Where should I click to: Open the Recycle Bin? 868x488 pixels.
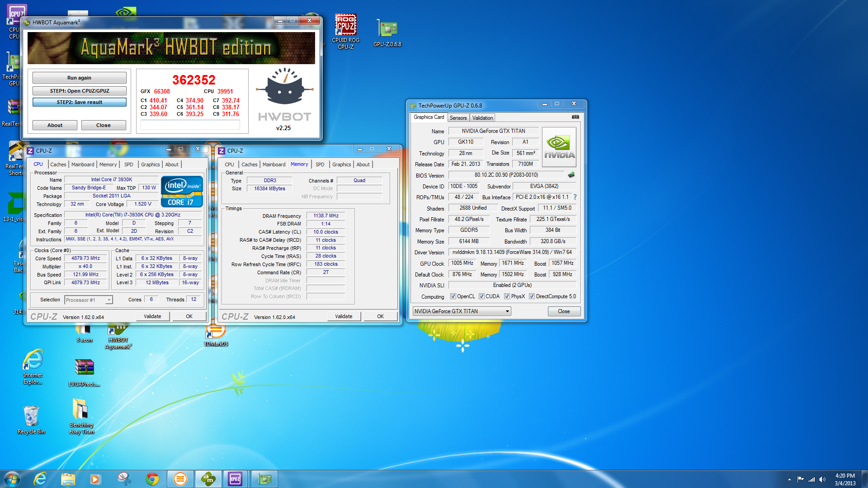coord(31,420)
